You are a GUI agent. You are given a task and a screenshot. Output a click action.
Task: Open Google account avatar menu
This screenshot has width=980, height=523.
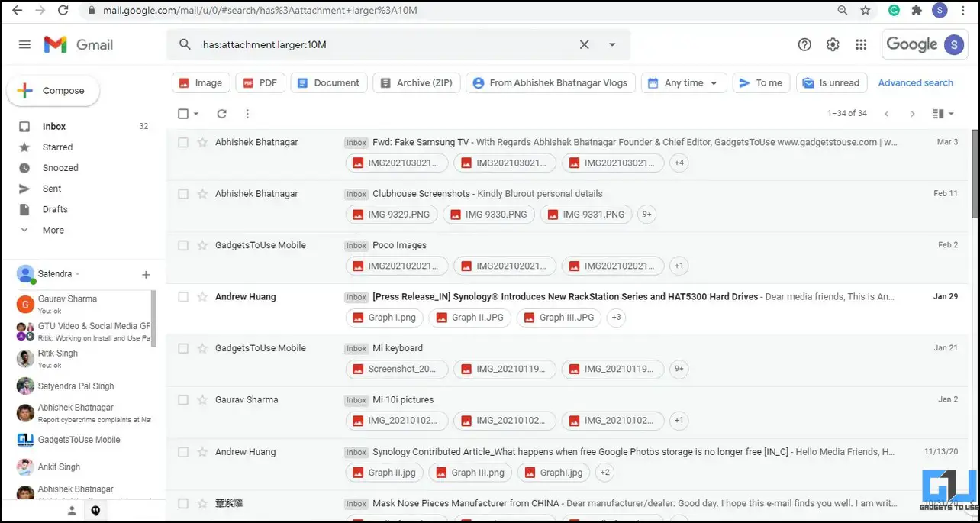[x=953, y=45]
